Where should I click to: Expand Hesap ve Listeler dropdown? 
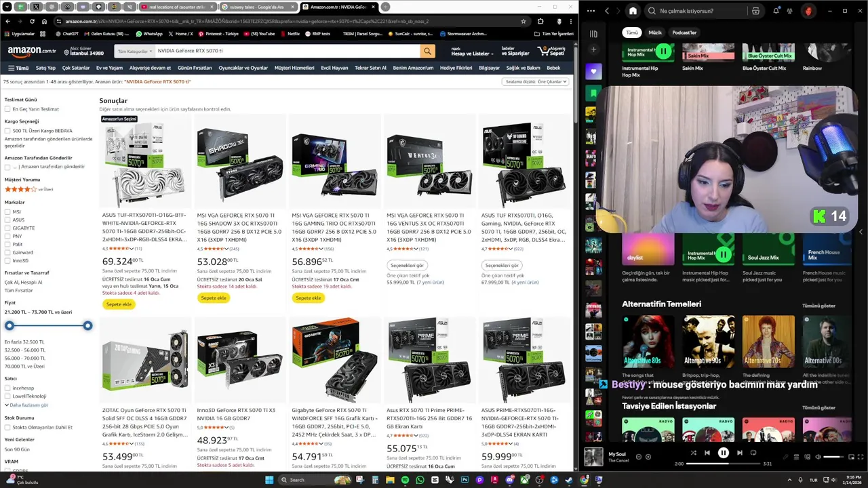[471, 52]
